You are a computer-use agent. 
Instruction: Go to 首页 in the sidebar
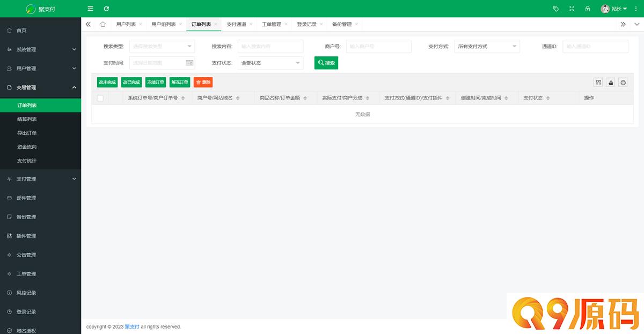point(40,31)
